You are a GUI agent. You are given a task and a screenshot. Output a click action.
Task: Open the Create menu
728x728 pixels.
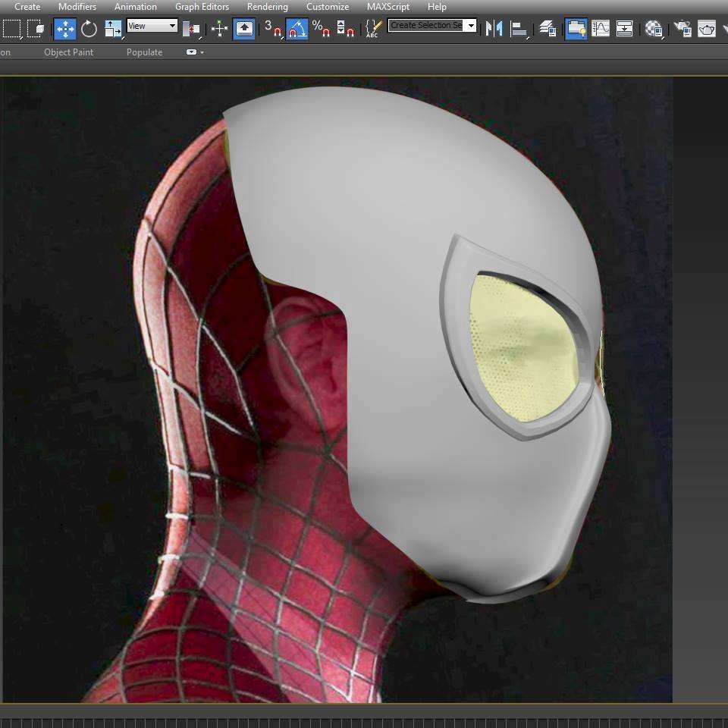click(27, 7)
